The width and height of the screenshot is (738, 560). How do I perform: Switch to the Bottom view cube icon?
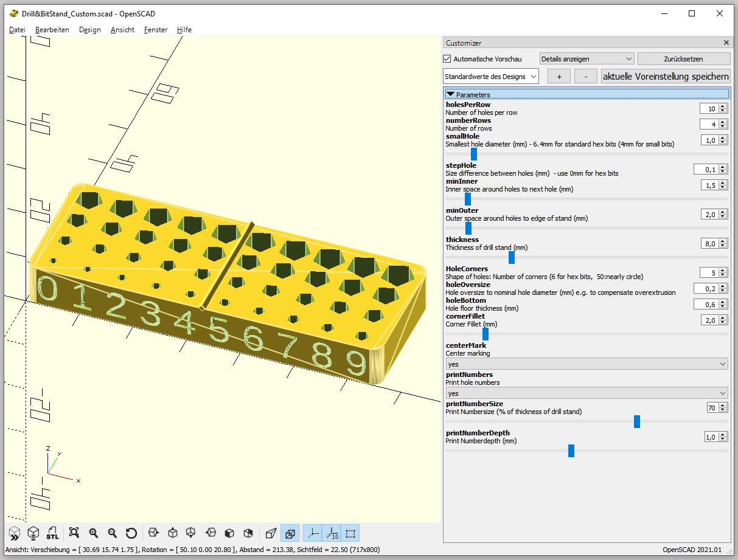pyautogui.click(x=191, y=533)
